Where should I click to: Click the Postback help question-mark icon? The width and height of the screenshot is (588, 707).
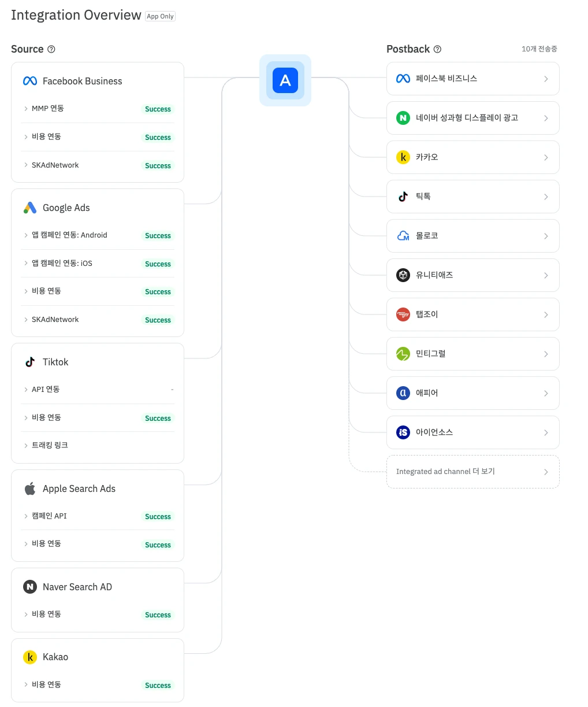437,50
